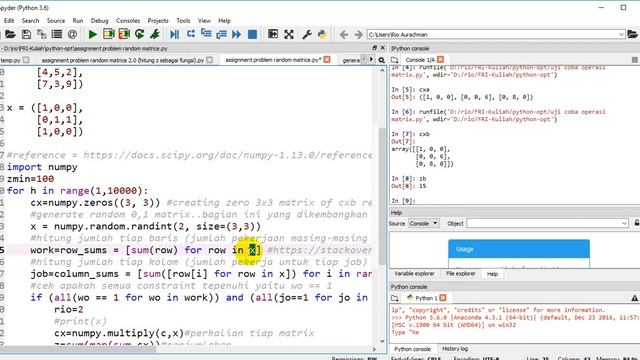Close the editor pane X icon
Screen dimensions: 640x360
382,48
